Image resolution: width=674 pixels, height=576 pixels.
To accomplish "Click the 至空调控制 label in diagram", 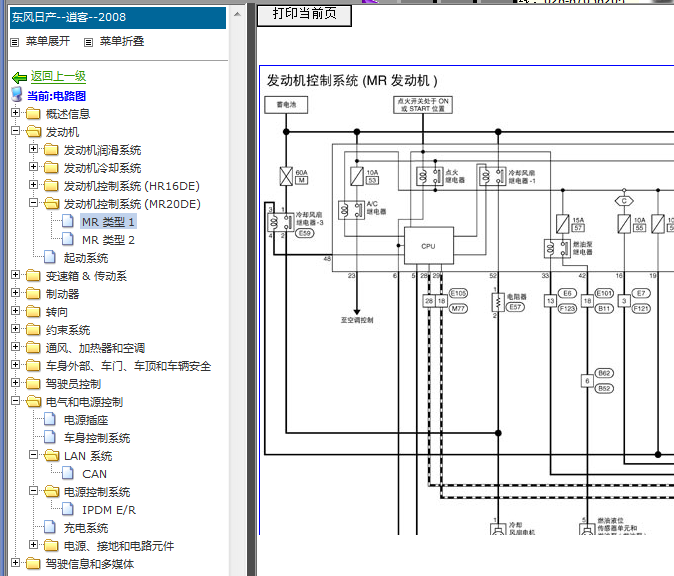I will coord(357,320).
